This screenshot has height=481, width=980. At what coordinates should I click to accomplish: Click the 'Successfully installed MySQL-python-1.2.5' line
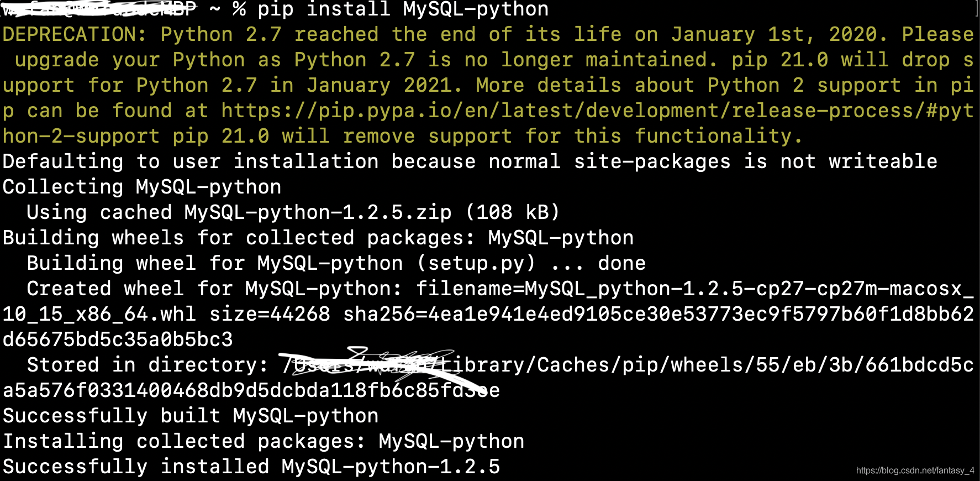pyautogui.click(x=251, y=467)
